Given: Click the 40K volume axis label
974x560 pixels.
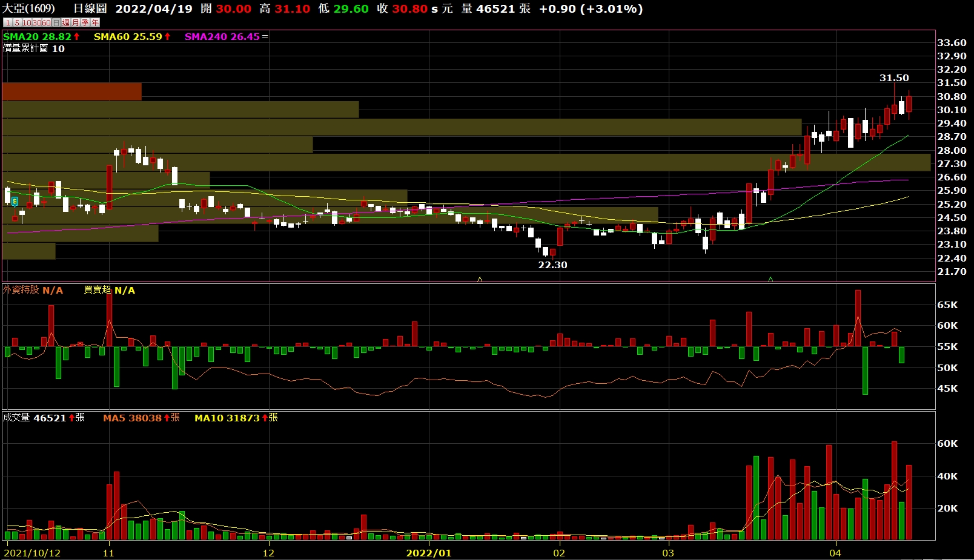Looking at the screenshot, I should tap(947, 476).
